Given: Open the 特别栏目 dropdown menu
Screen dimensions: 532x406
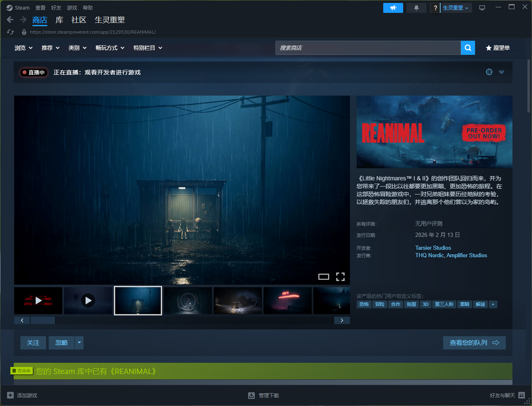Looking at the screenshot, I should [148, 48].
